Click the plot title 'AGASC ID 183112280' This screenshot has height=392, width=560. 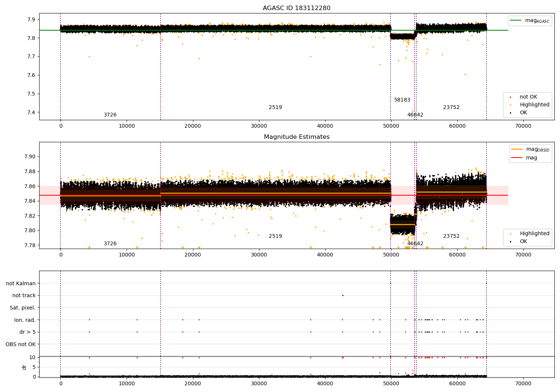pos(296,8)
